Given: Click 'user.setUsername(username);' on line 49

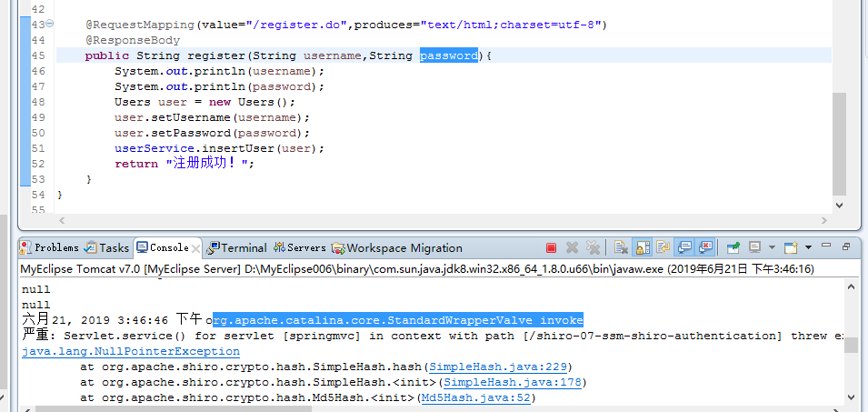Looking at the screenshot, I should (212, 117).
